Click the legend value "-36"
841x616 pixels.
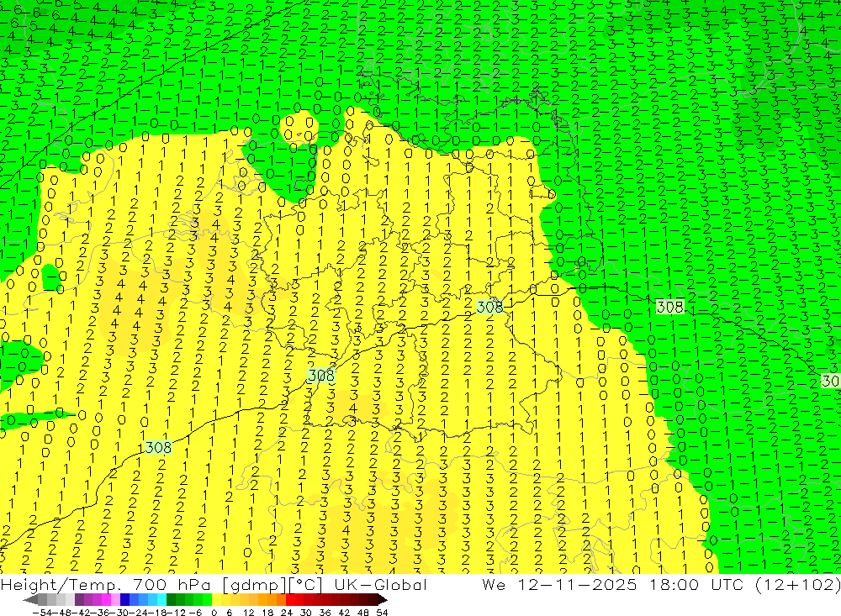[x=100, y=613]
